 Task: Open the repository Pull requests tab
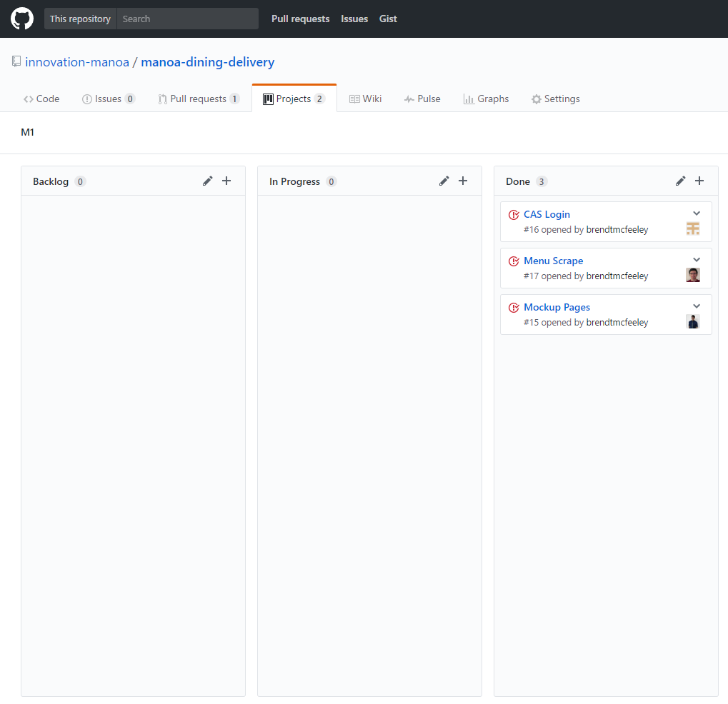coord(199,99)
